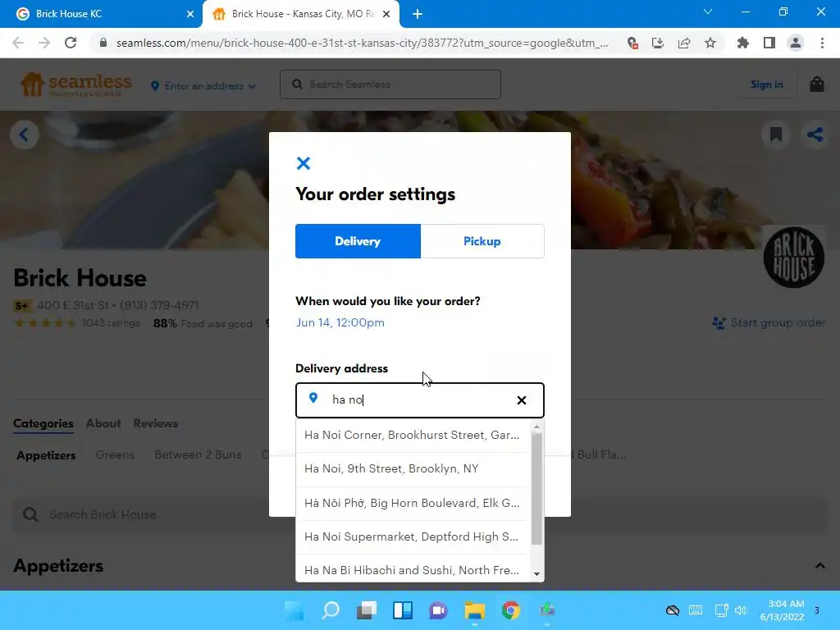
Task: Go back using the hero back arrow
Action: coord(24,135)
